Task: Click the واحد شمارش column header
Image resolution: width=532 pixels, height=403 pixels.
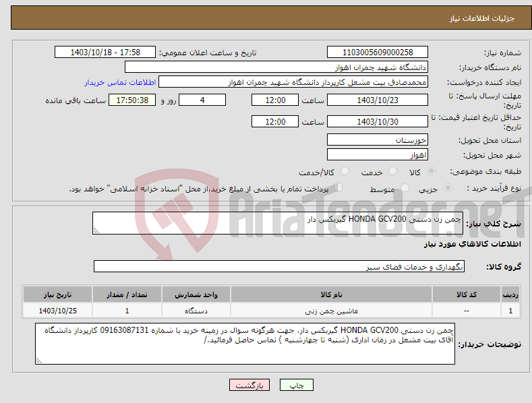Action: point(196,294)
